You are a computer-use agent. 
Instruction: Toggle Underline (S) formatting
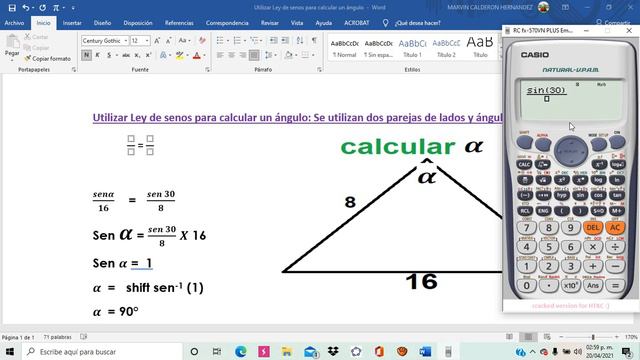click(109, 55)
